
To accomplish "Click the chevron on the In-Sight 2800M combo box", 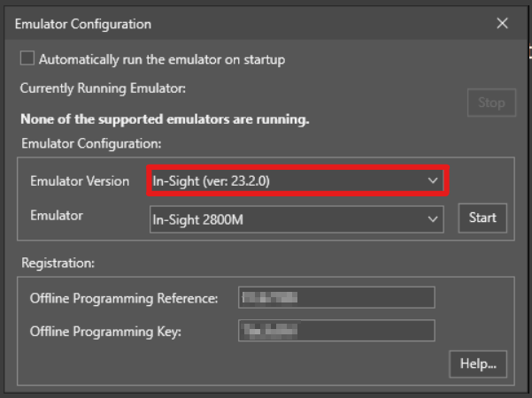I will click(x=433, y=218).
